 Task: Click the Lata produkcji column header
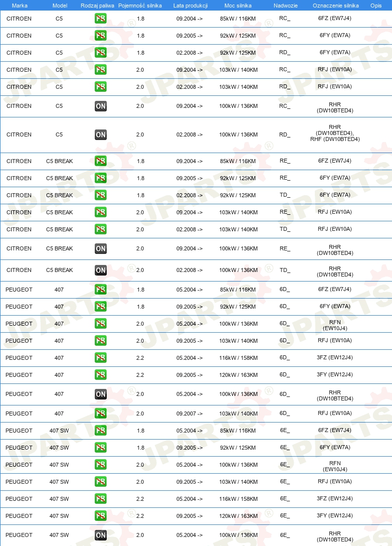click(x=190, y=6)
